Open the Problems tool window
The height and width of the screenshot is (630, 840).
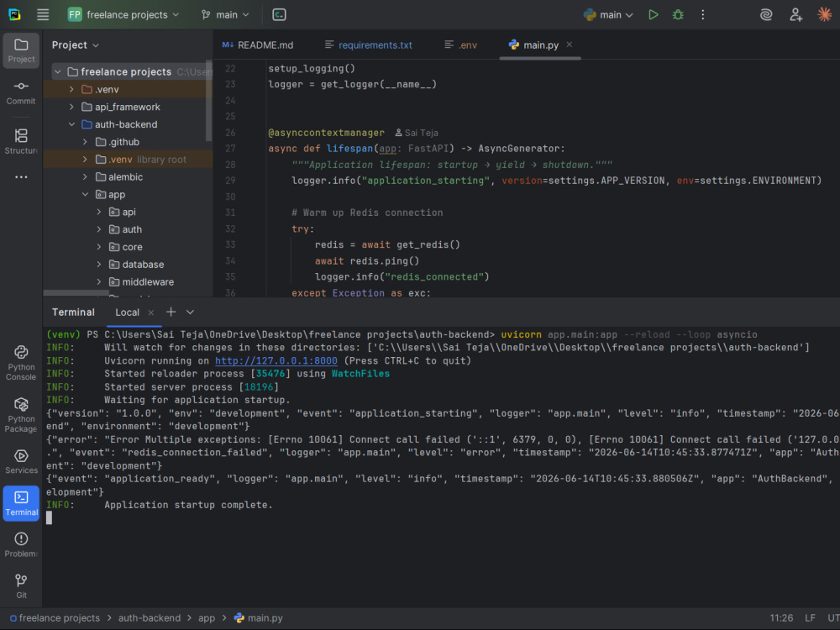tap(21, 544)
